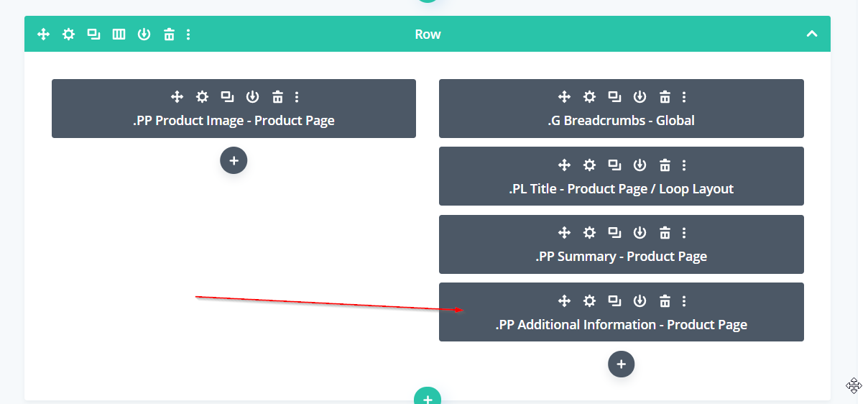The height and width of the screenshot is (404, 868).
Task: Save Row to library icon
Action: (144, 34)
